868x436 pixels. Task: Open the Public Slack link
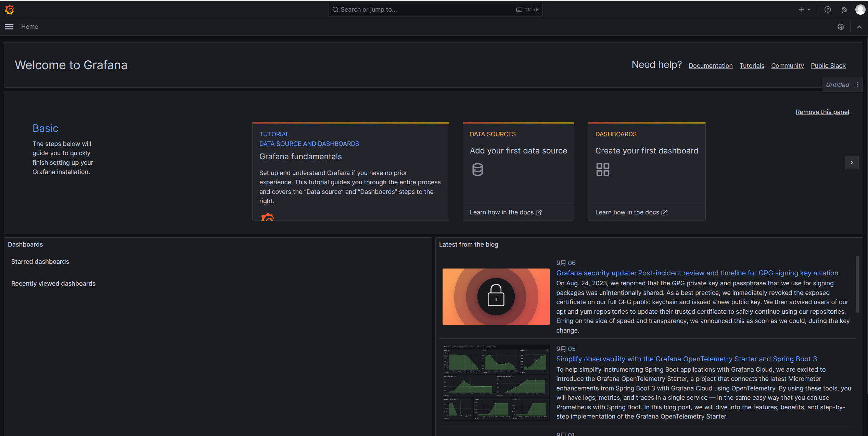click(x=828, y=66)
